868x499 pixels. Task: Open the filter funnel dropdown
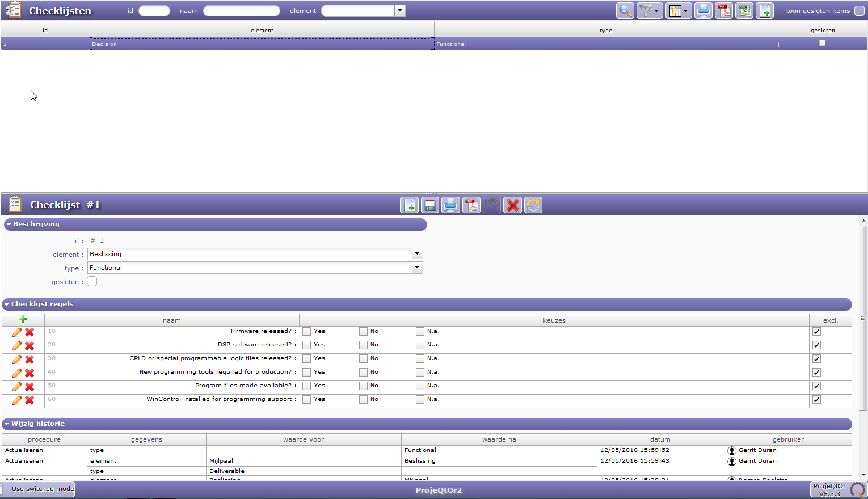pos(650,11)
